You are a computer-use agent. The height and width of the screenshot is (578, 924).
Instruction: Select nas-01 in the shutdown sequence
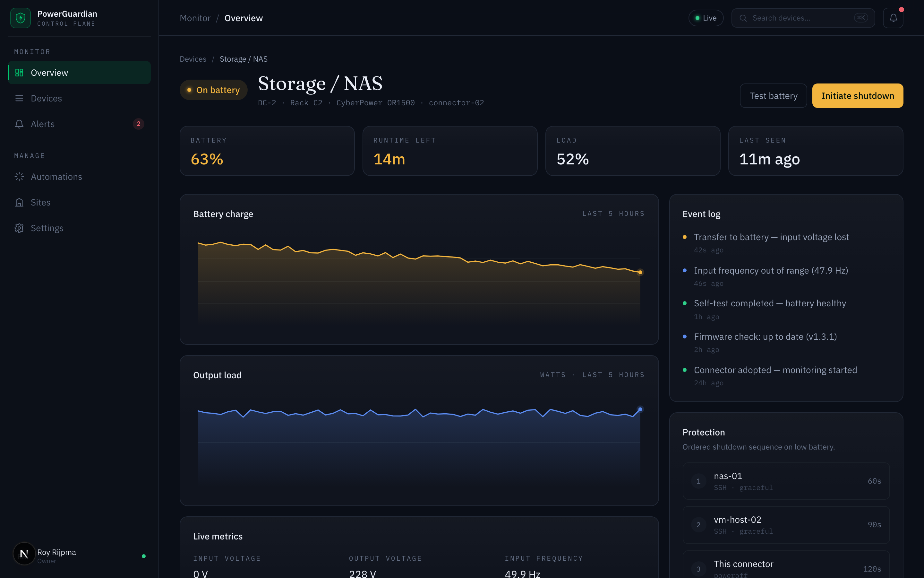[786, 481]
